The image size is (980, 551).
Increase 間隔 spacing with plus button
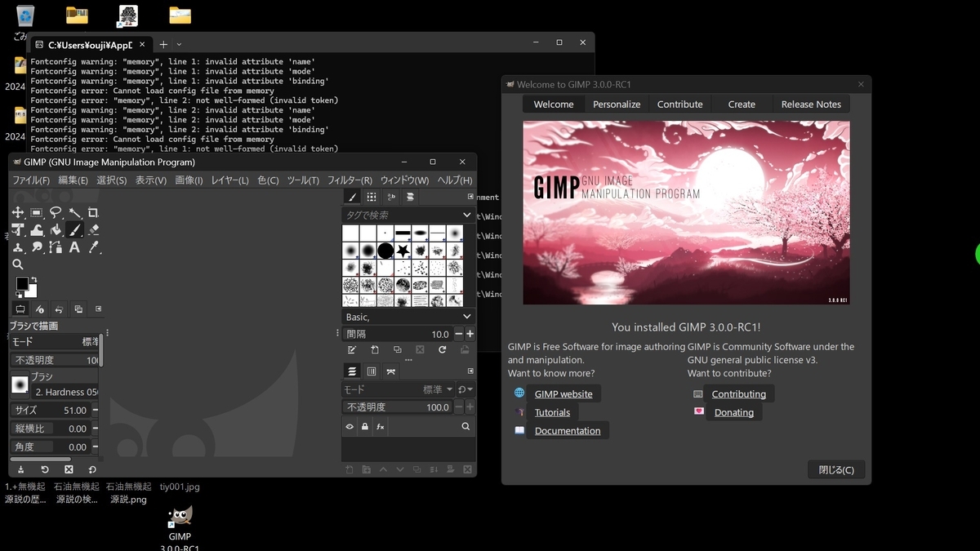(470, 334)
